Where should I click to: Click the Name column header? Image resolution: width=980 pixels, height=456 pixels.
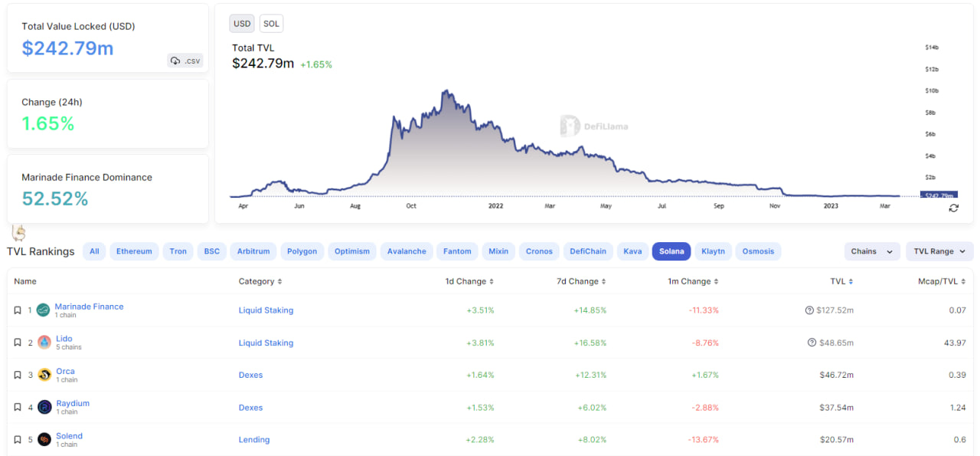coord(25,281)
